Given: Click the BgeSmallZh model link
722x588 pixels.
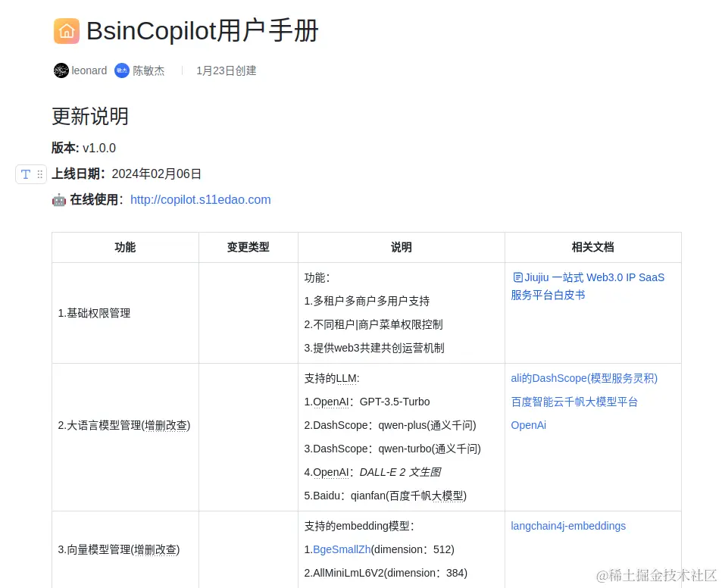Looking at the screenshot, I should (x=342, y=549).
